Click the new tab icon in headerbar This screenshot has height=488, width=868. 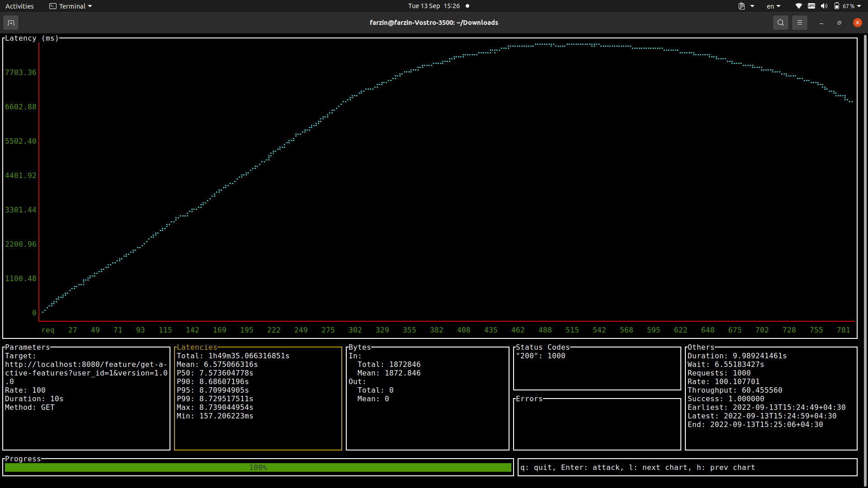[x=11, y=23]
